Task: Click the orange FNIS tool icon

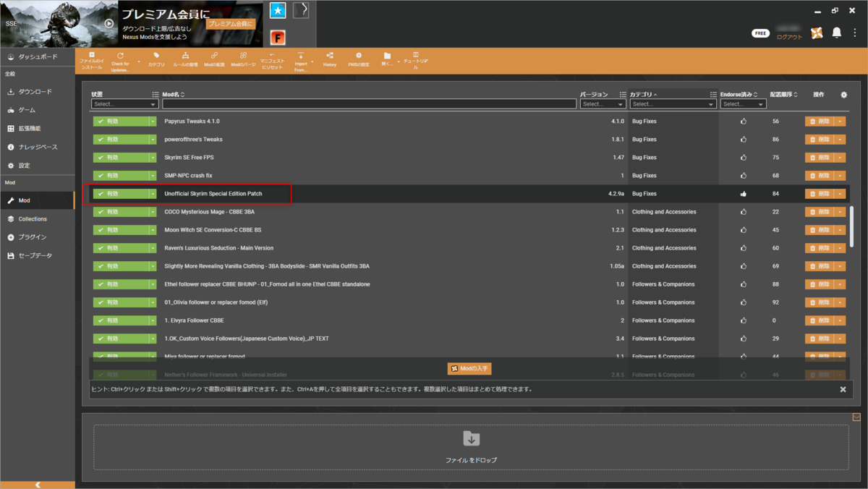Action: coord(278,38)
